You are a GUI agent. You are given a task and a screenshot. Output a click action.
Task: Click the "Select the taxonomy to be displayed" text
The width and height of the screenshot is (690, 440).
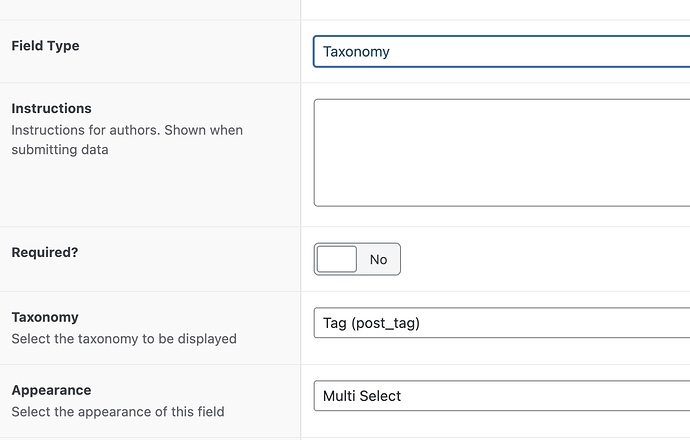(x=124, y=339)
